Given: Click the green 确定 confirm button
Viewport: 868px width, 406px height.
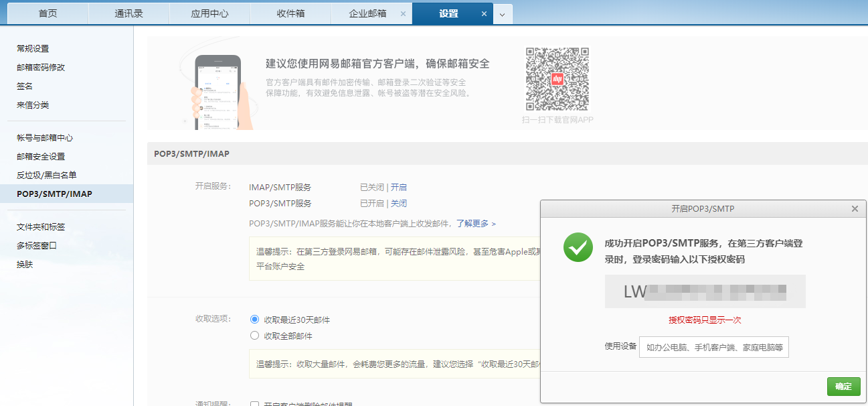Looking at the screenshot, I should pos(844,387).
